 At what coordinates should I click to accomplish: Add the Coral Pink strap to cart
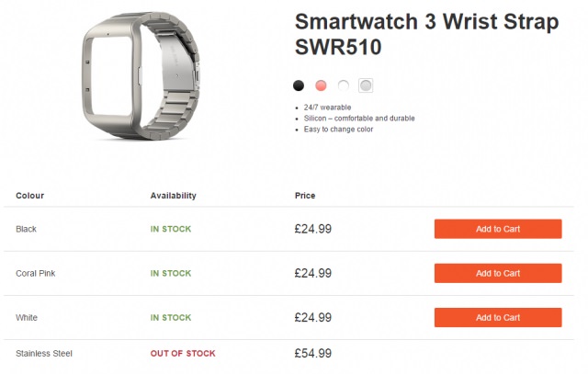tap(497, 273)
